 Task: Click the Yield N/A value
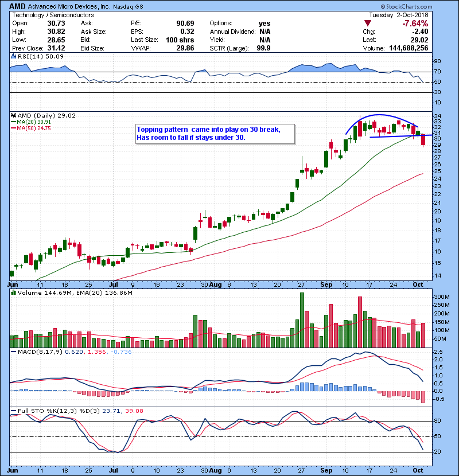coord(264,40)
